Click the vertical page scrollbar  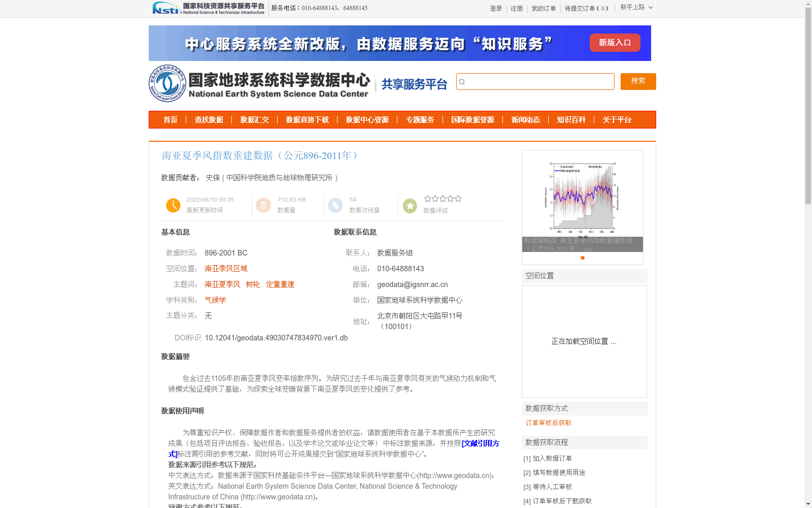808,107
